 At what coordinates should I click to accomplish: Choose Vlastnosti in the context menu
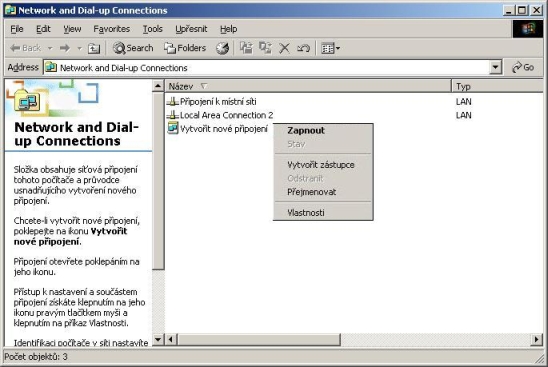tap(323, 213)
